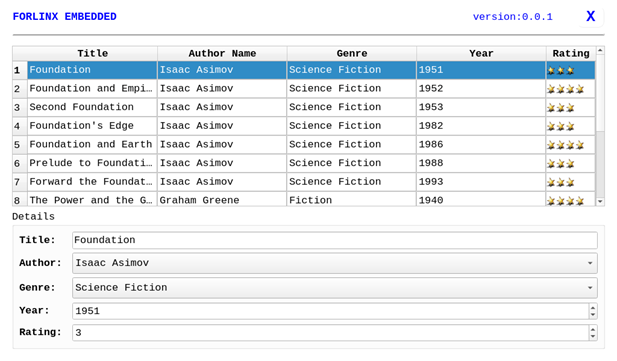Viewport: 617px width, 361px height.
Task: Click the Genre column header
Action: coord(351,53)
